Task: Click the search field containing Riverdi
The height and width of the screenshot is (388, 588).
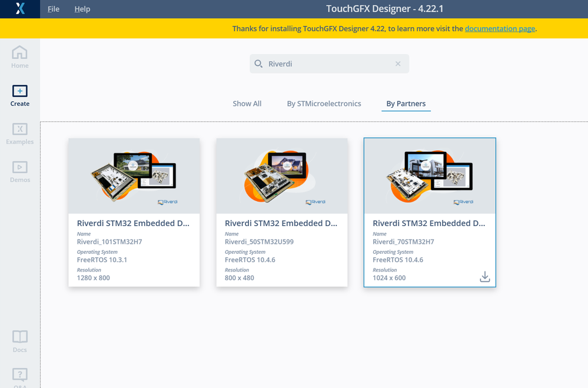Action: pos(329,64)
